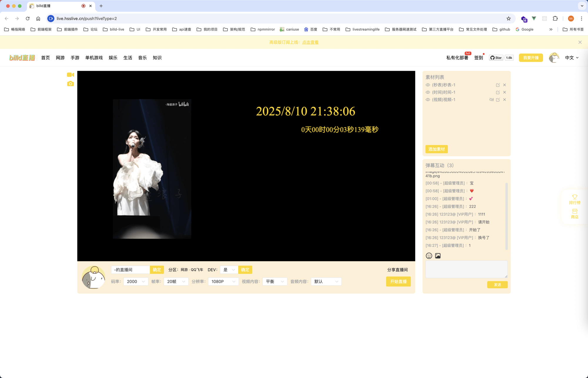Open the emoji picker in chat

coord(429,256)
